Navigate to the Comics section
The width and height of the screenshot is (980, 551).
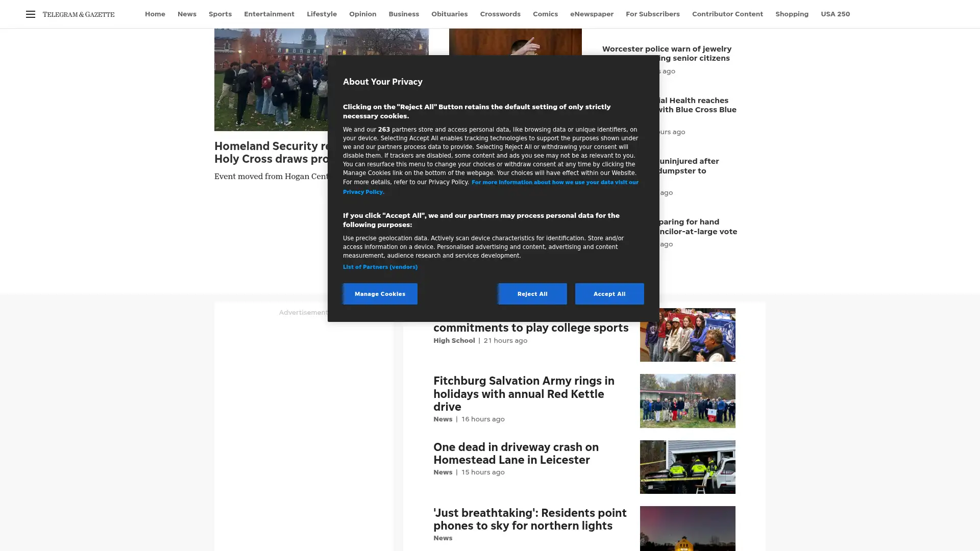pos(545,14)
